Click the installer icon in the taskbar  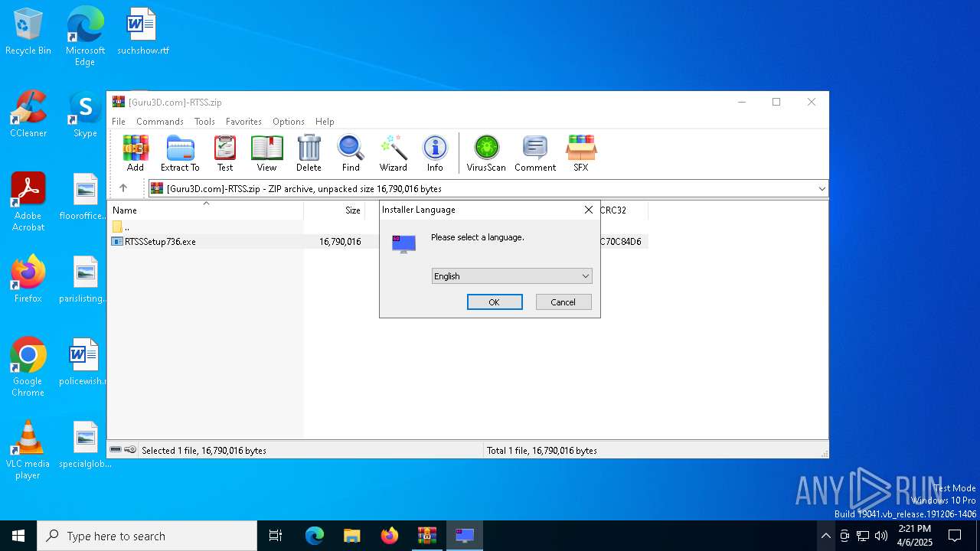[x=465, y=536]
